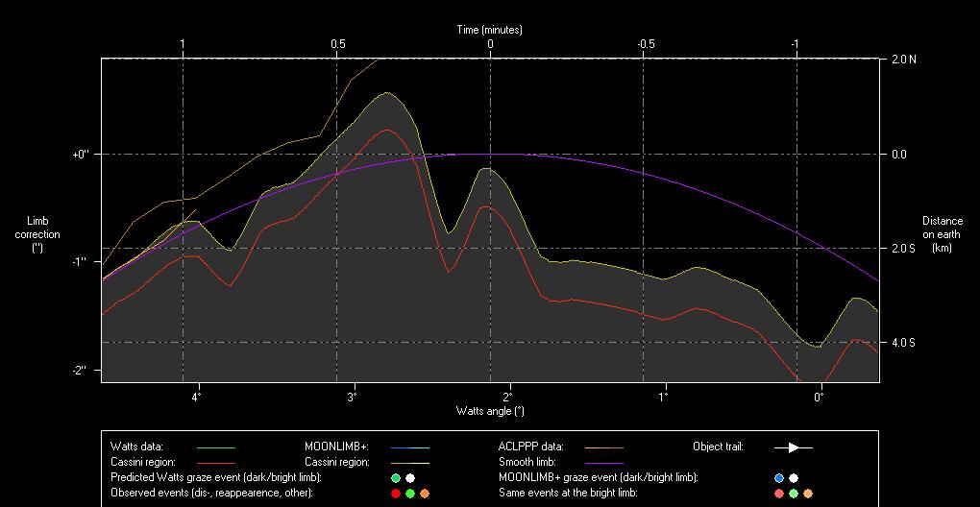Click the white MOONLIMB+ bright limb dot
The height and width of the screenshot is (507, 980).
pyautogui.click(x=794, y=478)
